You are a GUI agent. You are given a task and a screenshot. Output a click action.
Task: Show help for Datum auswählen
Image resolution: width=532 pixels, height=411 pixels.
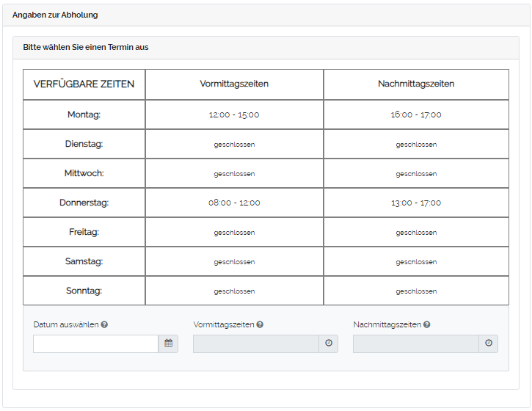pyautogui.click(x=104, y=324)
